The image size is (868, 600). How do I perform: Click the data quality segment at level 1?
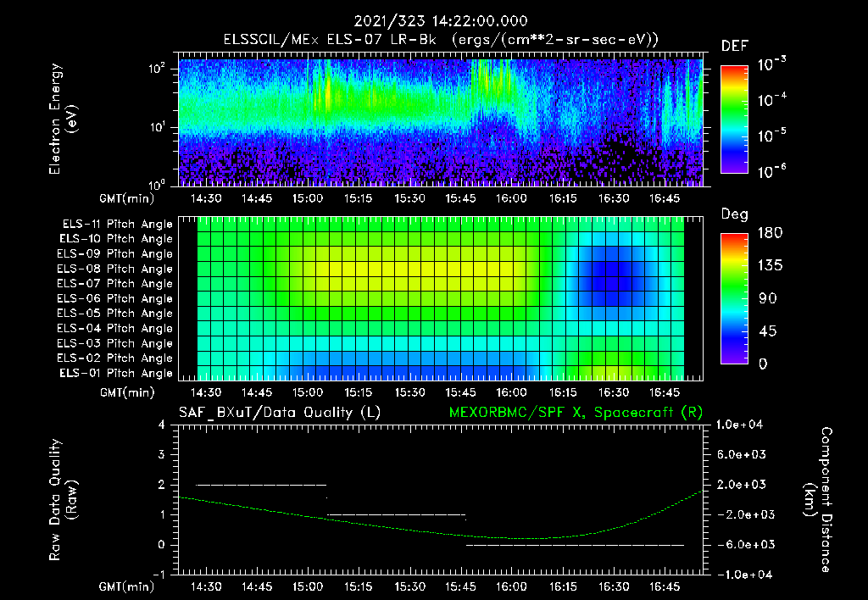tap(397, 514)
